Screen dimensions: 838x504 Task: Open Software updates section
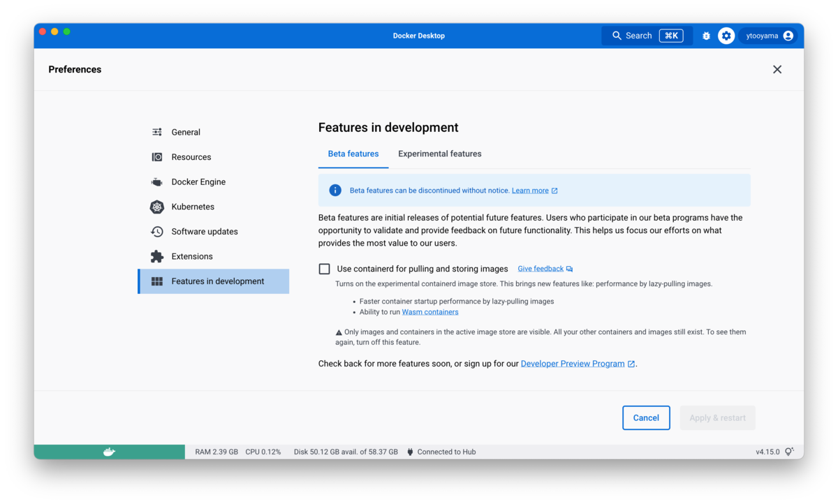click(214, 232)
